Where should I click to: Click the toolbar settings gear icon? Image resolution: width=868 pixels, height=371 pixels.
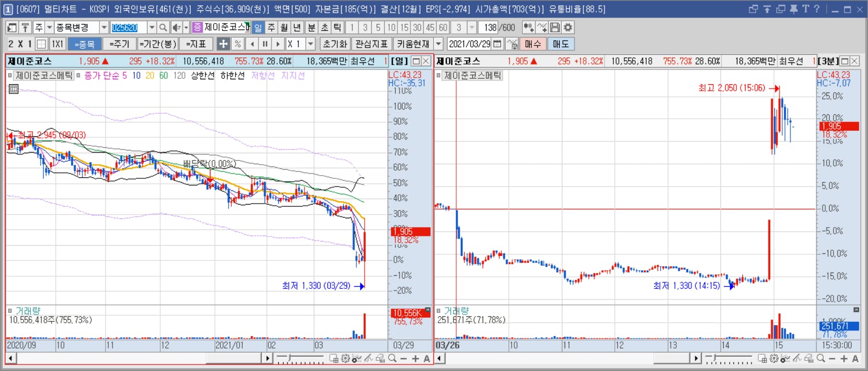tap(568, 27)
